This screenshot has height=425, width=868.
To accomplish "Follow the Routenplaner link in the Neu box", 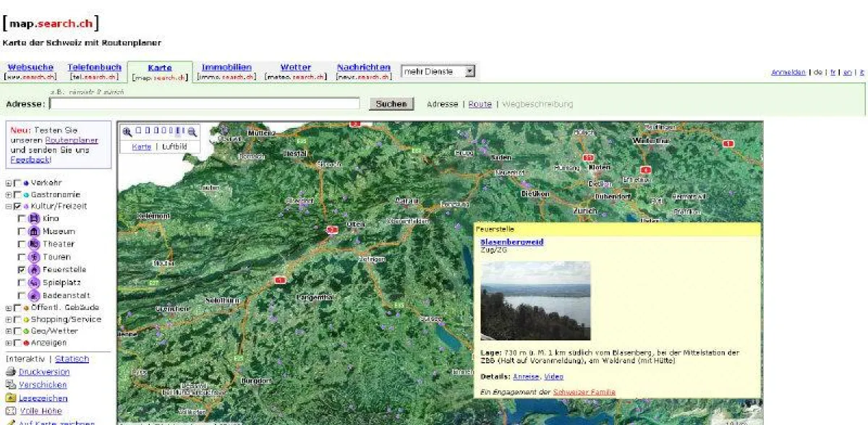I will click(x=72, y=140).
